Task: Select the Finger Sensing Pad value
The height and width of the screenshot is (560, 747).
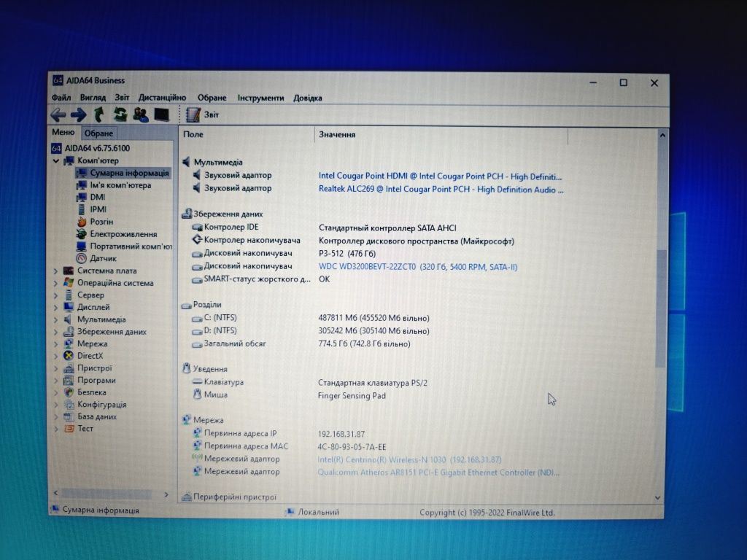Action: (352, 396)
